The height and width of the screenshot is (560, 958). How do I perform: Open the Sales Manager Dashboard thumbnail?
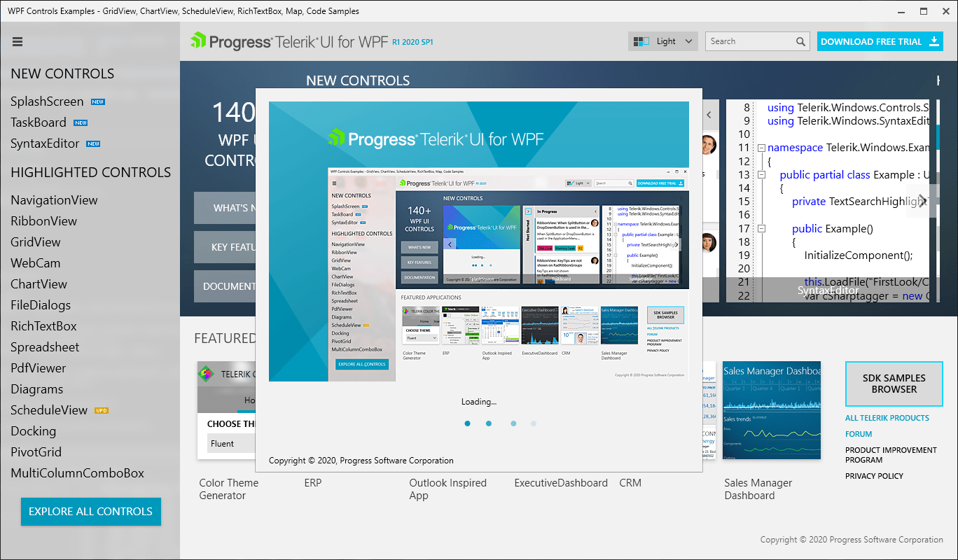[771, 410]
